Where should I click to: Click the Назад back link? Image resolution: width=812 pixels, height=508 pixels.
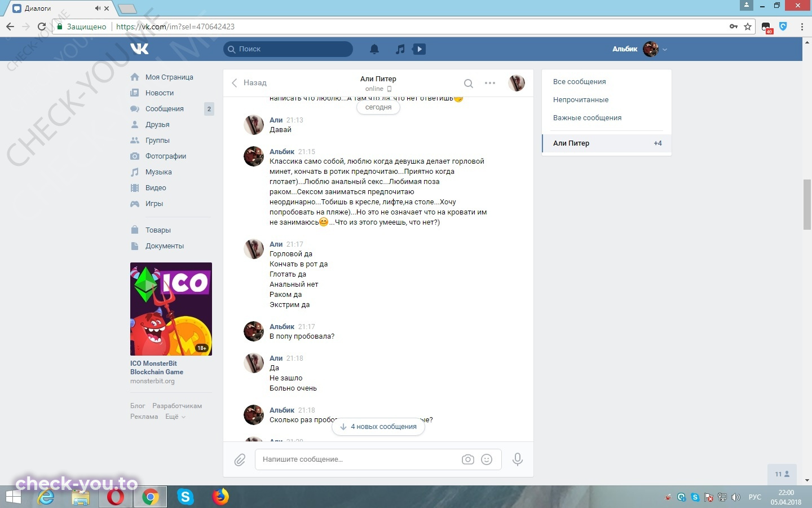pyautogui.click(x=249, y=83)
